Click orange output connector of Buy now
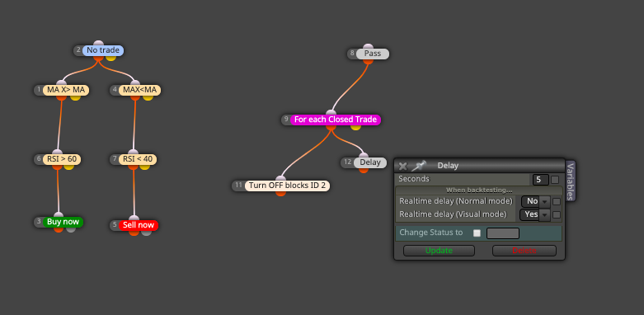This screenshot has width=644, height=315. [59, 229]
